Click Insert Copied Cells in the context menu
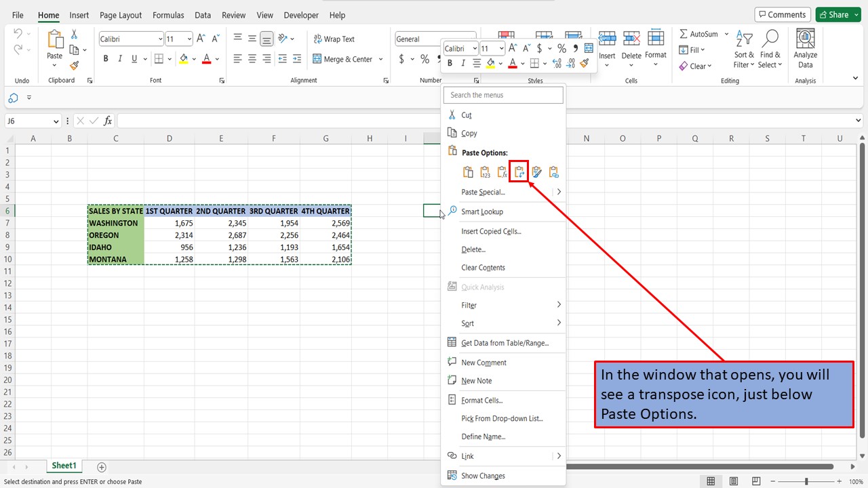The width and height of the screenshot is (868, 488). pos(490,231)
